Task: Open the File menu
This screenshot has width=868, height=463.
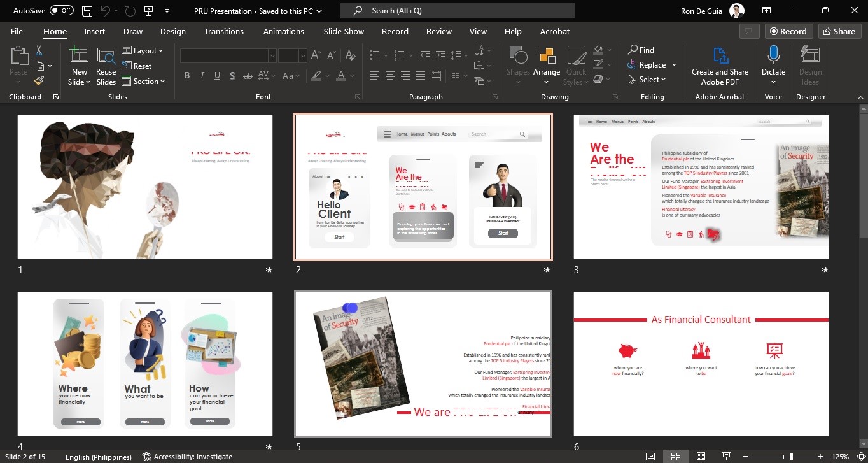Action: pyautogui.click(x=17, y=31)
